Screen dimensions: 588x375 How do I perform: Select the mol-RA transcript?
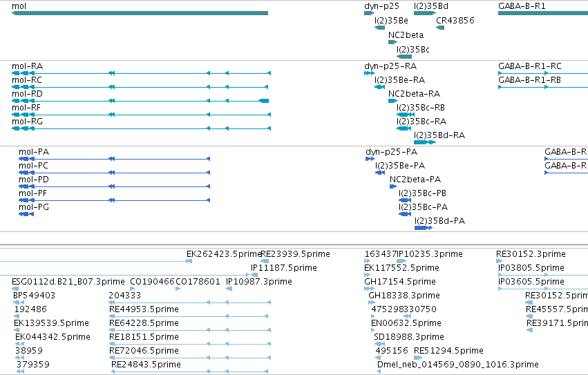(141, 73)
